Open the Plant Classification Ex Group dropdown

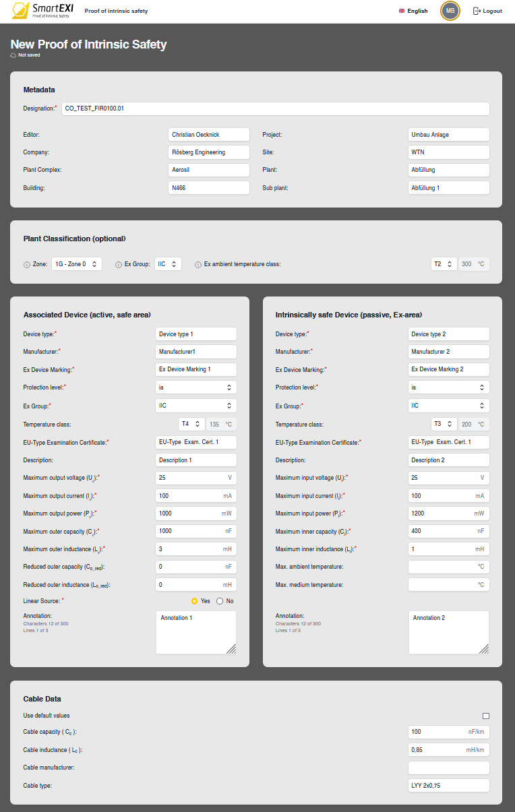coord(168,264)
